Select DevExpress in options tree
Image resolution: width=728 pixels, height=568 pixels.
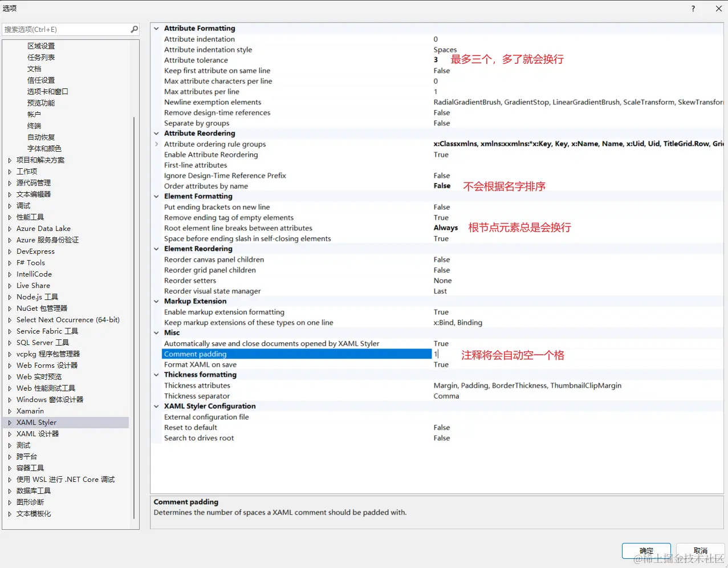click(35, 251)
